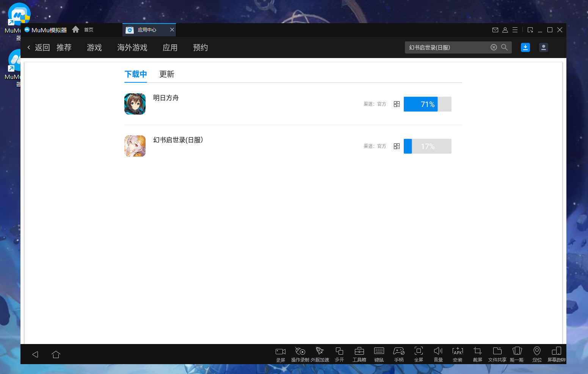Click 返回 to go back

click(39, 47)
